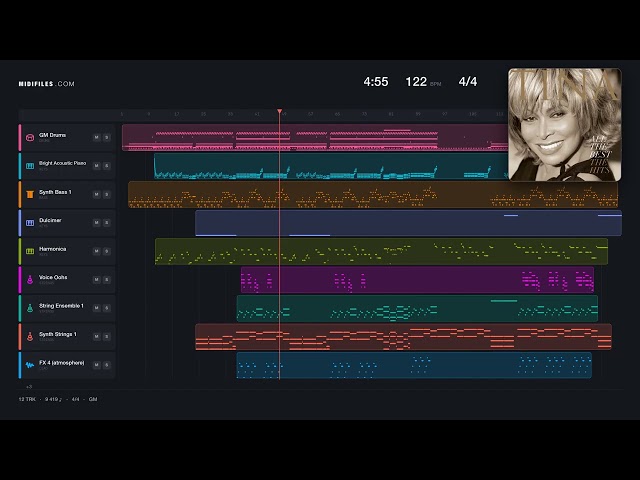Click the String Ensemble 1 instrument icon
The height and width of the screenshot is (480, 640).
[x=30, y=308]
